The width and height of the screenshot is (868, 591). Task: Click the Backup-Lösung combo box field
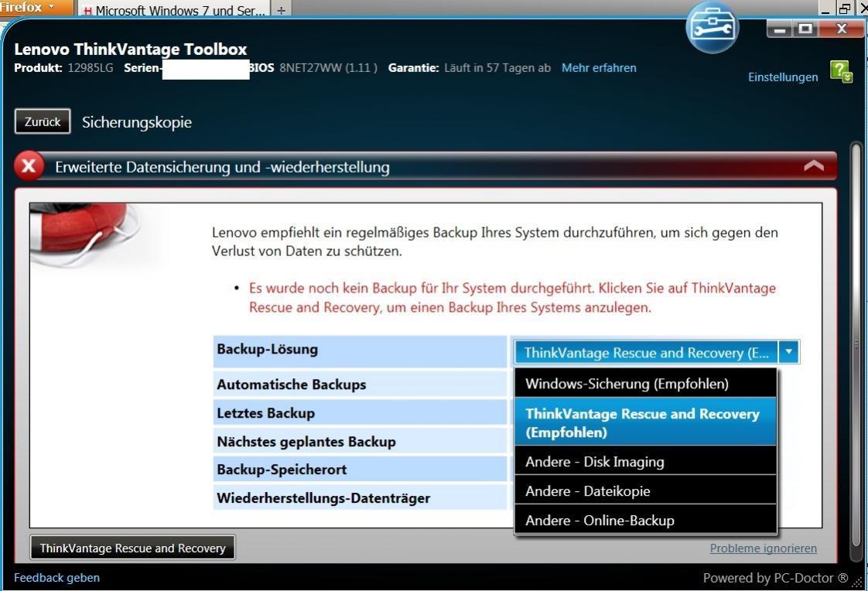click(657, 352)
